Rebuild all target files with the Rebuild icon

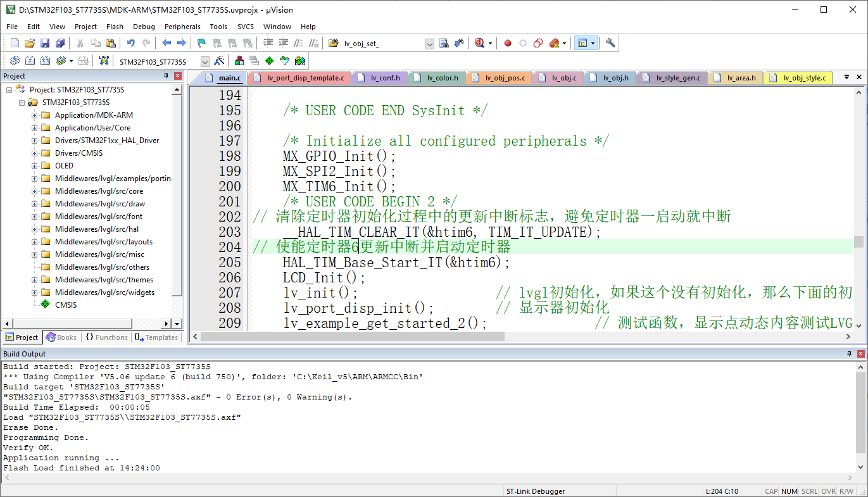coord(45,61)
